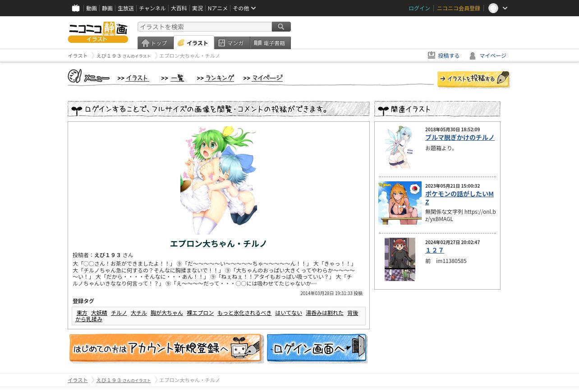Open 大百科 in the top bar

[x=179, y=8]
